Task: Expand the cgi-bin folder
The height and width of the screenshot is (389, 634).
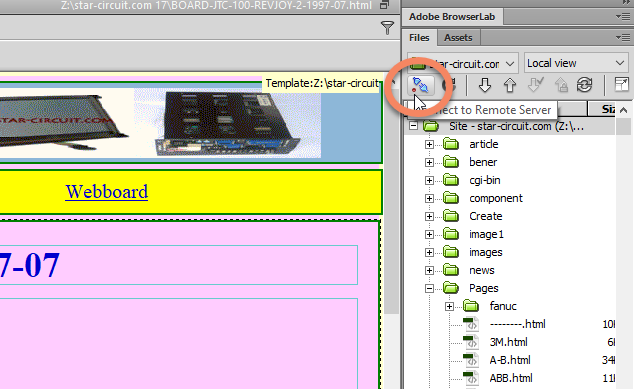Action: coord(429,180)
